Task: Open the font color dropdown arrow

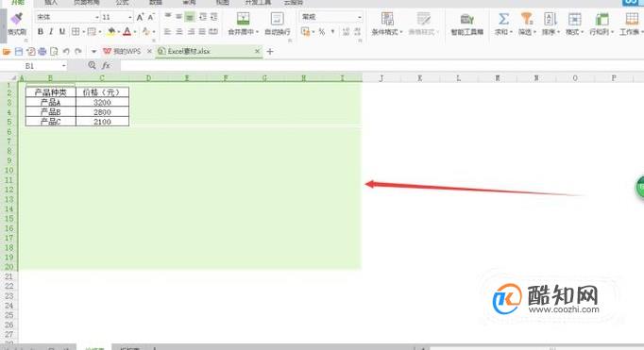Action: (x=135, y=32)
